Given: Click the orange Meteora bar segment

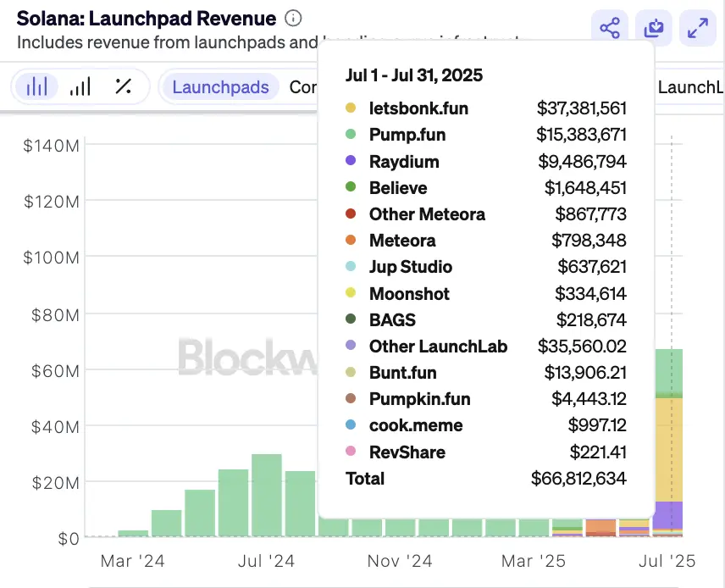Looking at the screenshot, I should click(x=601, y=527).
